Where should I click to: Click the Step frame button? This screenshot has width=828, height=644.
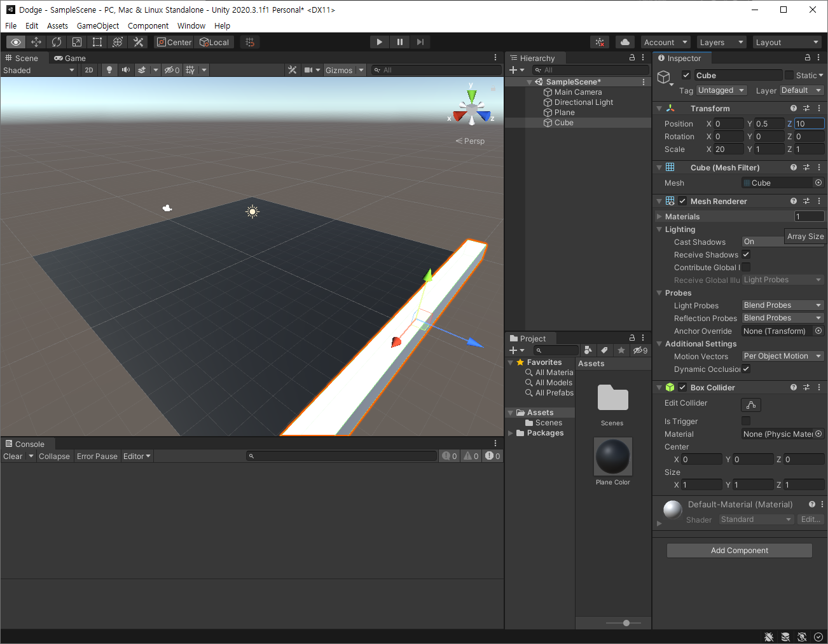pyautogui.click(x=420, y=42)
